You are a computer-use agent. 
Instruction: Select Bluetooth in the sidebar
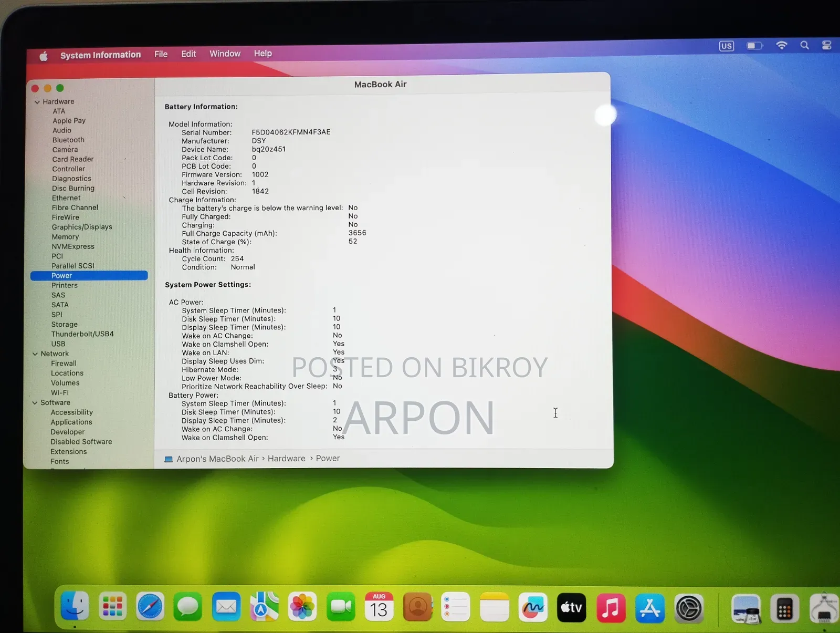pos(68,140)
